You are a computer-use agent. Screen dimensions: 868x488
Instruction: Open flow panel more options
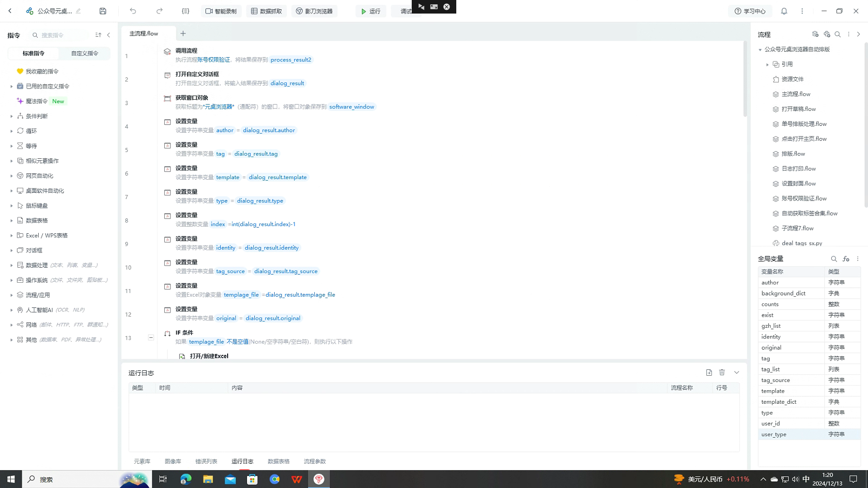pos(849,34)
